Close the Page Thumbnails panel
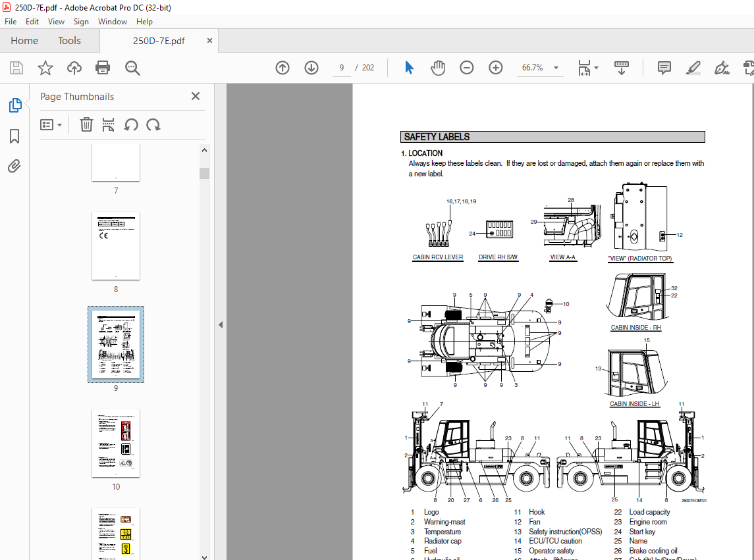 [195, 96]
